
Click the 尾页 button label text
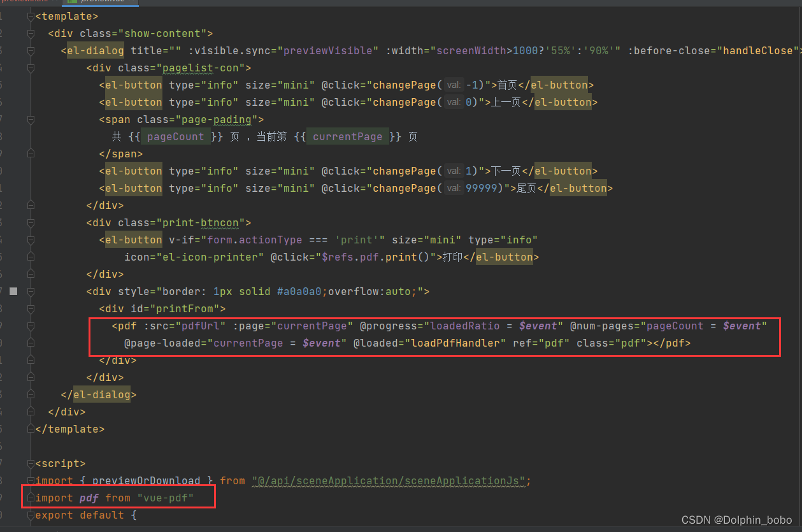tap(526, 188)
